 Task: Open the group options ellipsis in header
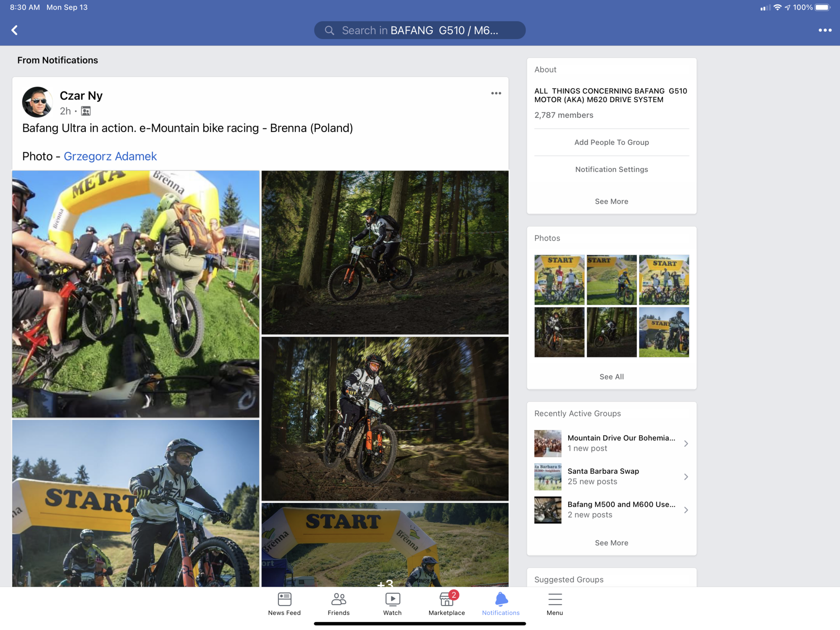coord(824,30)
